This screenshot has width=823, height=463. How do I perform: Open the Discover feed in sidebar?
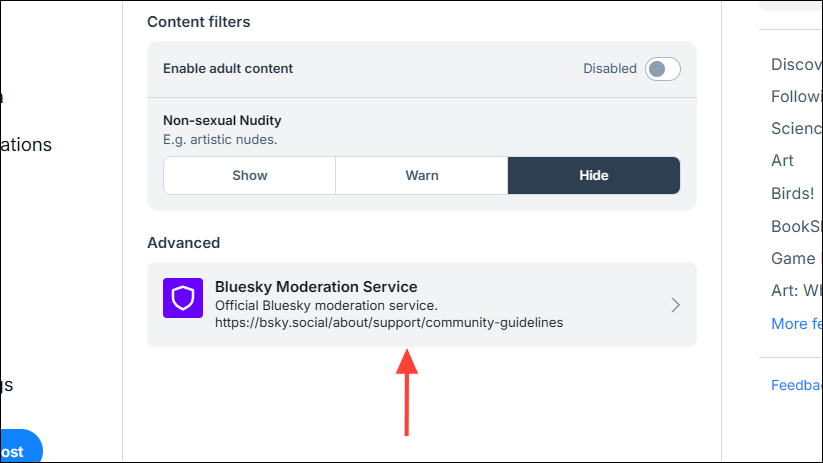[796, 65]
